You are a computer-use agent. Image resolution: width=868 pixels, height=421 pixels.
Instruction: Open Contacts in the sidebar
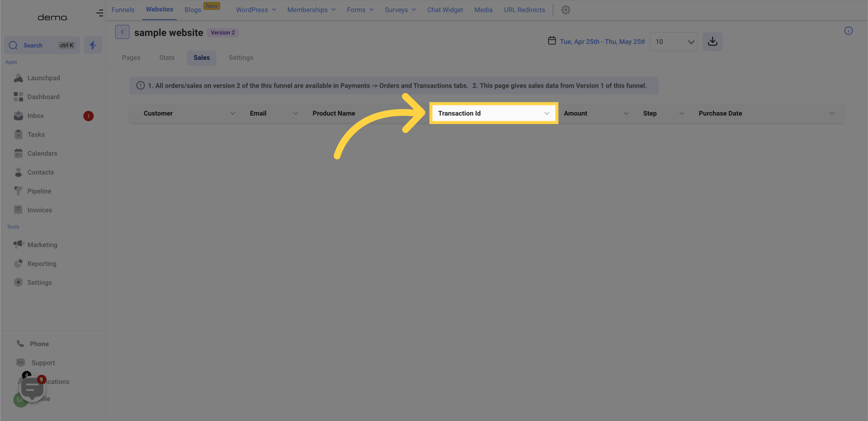40,172
